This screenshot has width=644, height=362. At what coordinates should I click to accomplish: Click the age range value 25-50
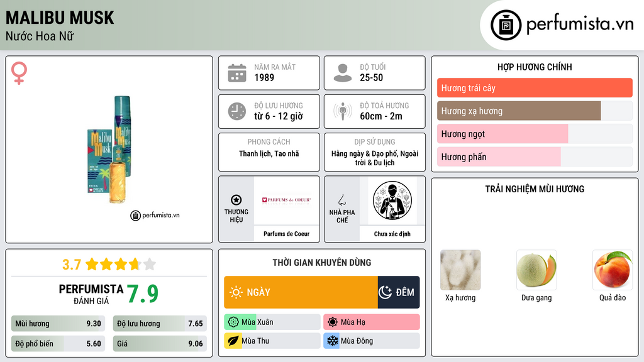click(371, 77)
